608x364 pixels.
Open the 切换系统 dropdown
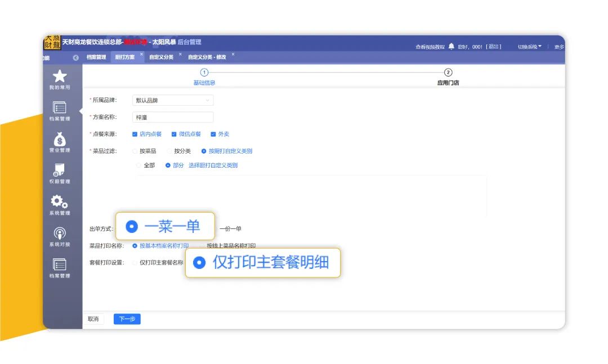pyautogui.click(x=530, y=47)
